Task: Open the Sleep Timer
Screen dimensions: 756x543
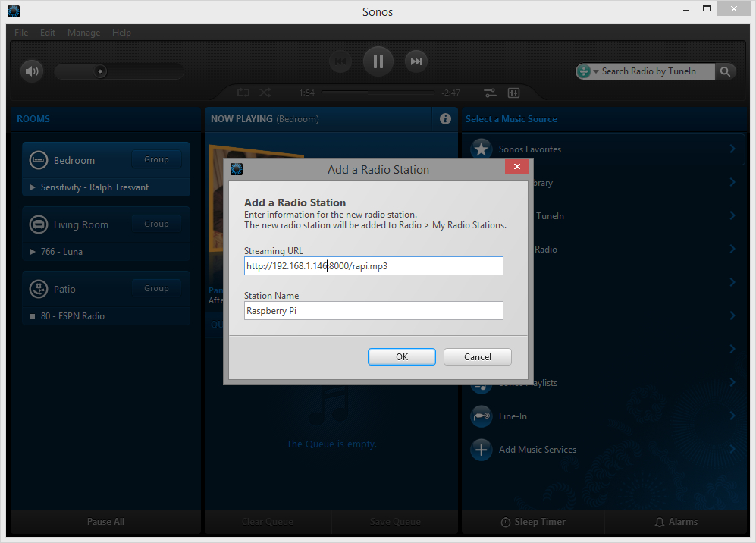Action: click(533, 522)
